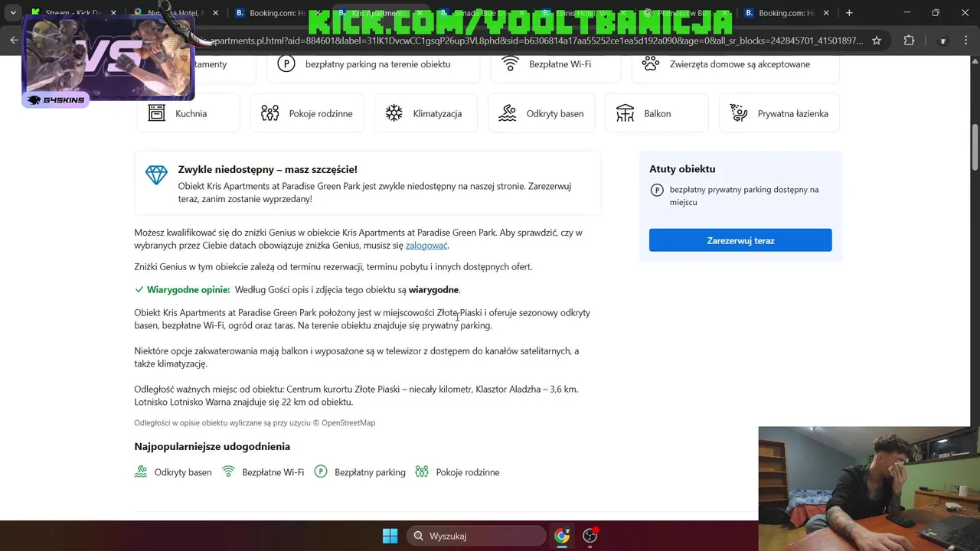Click the Chrome icon in the taskbar
The width and height of the screenshot is (980, 551).
[562, 536]
